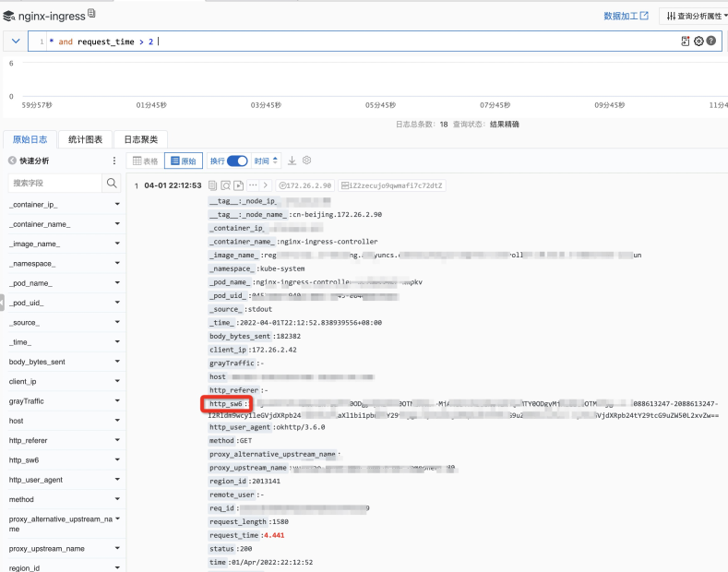Download logs using the download arrow icon
This screenshot has width=728, height=572.
point(292,161)
